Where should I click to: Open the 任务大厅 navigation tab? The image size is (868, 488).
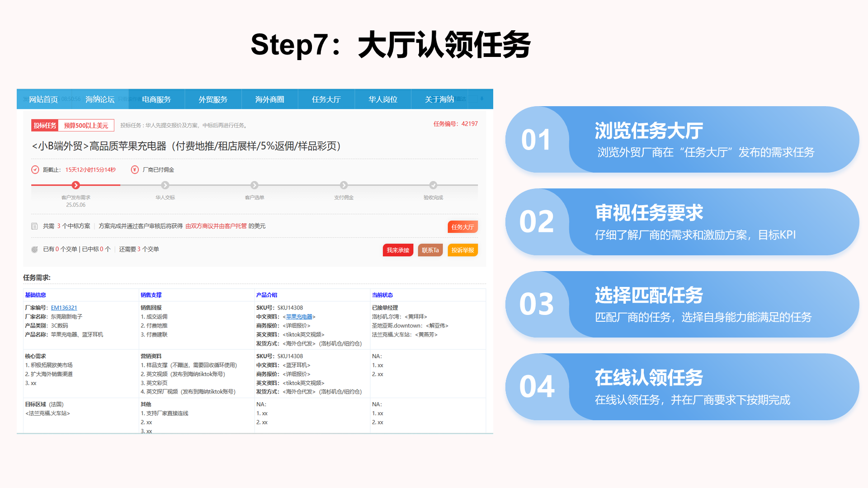[x=326, y=99]
